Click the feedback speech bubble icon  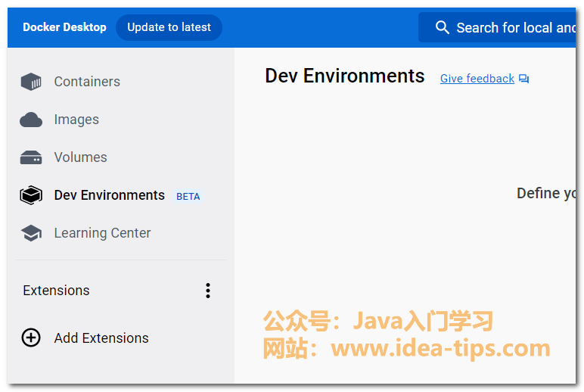click(524, 79)
